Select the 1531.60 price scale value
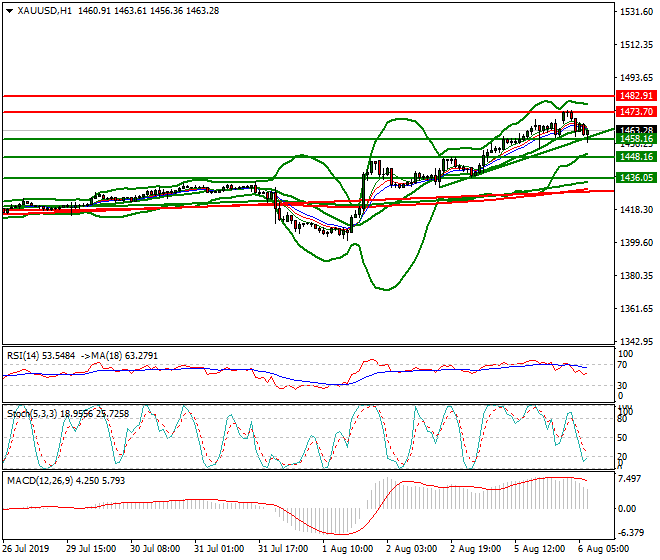 pos(636,12)
